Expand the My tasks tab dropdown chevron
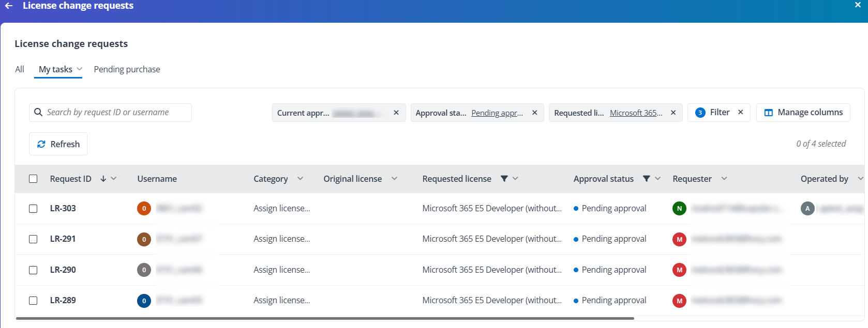The width and height of the screenshot is (868, 328). point(80,69)
